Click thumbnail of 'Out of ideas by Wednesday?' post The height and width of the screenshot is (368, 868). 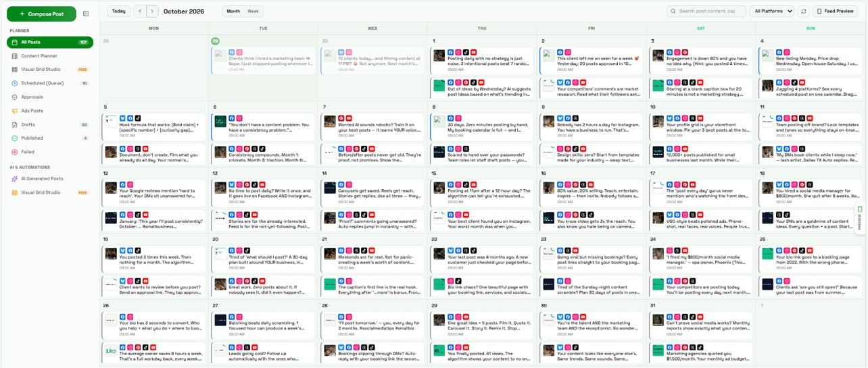click(x=439, y=85)
